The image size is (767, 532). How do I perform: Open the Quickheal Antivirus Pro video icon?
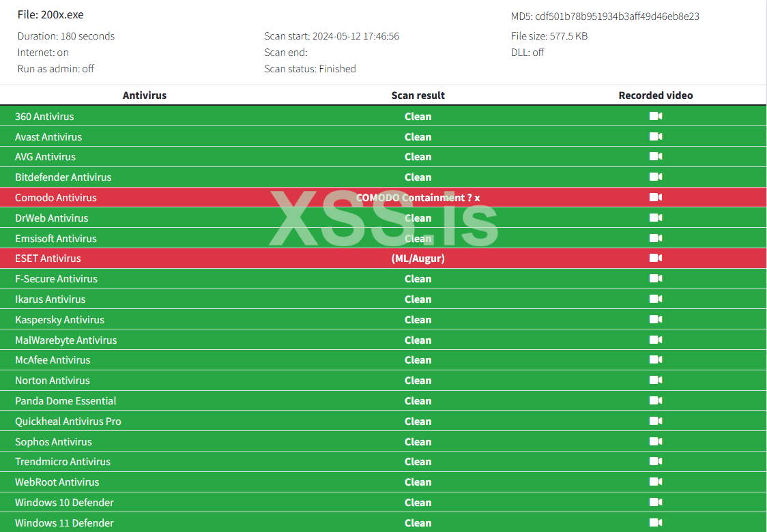pos(656,421)
